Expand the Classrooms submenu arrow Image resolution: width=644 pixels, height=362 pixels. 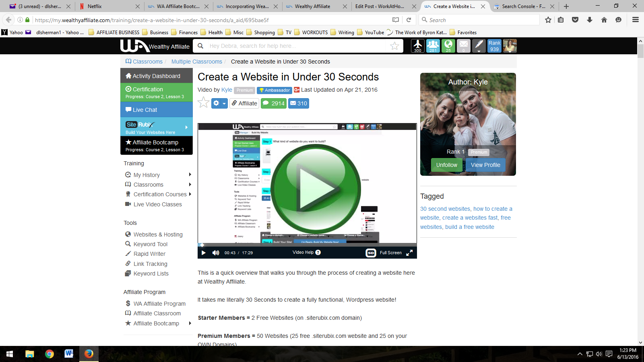click(190, 184)
